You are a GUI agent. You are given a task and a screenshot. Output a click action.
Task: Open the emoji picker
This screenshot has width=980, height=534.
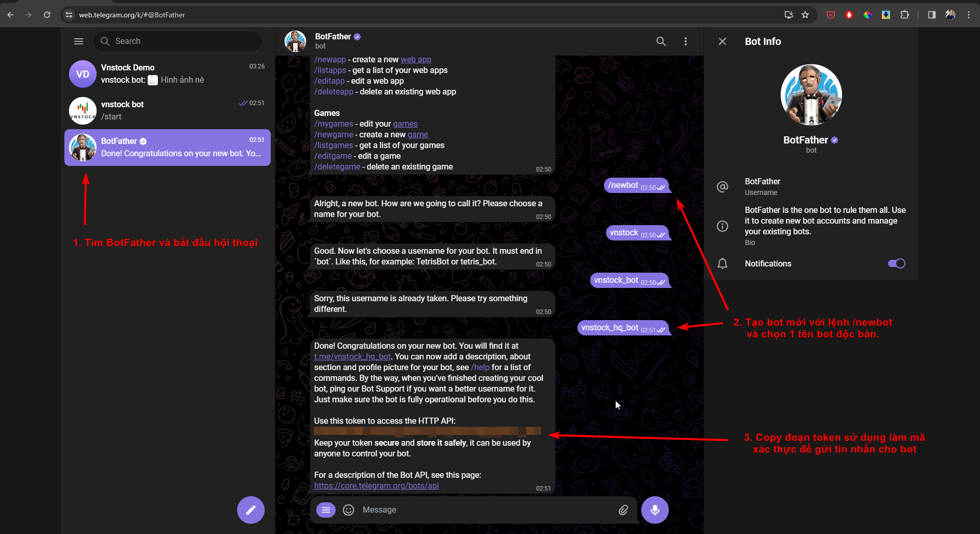click(347, 509)
